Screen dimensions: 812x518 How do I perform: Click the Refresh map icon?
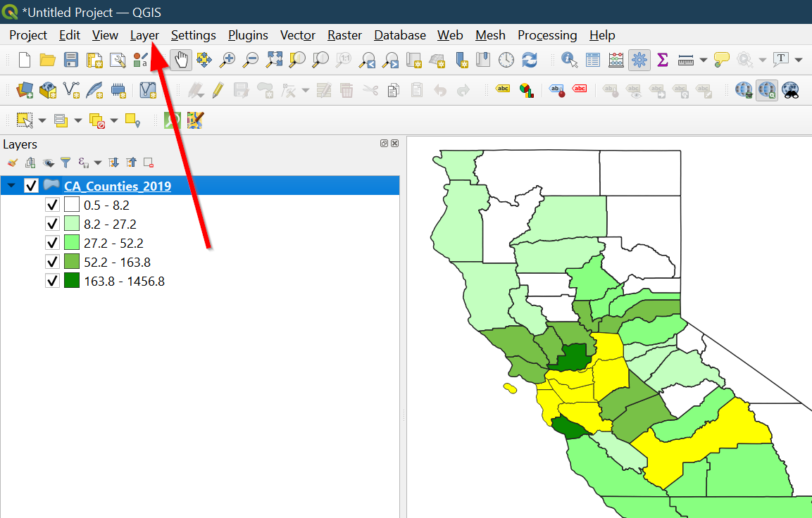pyautogui.click(x=530, y=60)
